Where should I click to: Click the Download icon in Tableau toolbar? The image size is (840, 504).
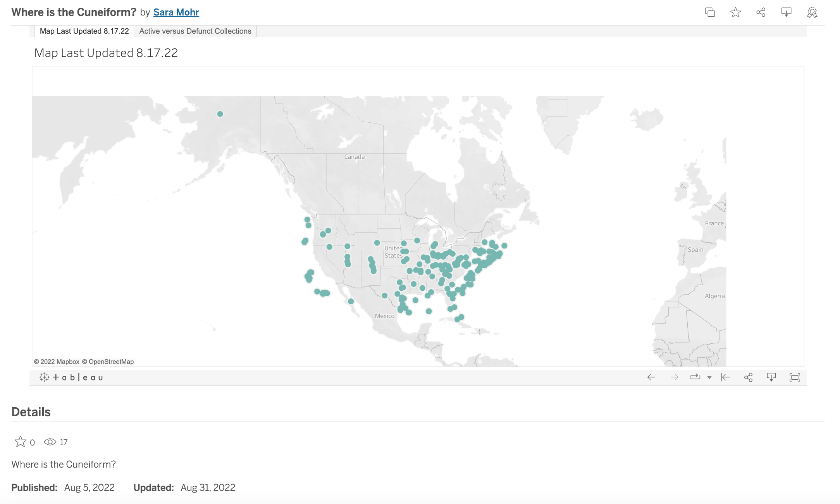point(771,377)
